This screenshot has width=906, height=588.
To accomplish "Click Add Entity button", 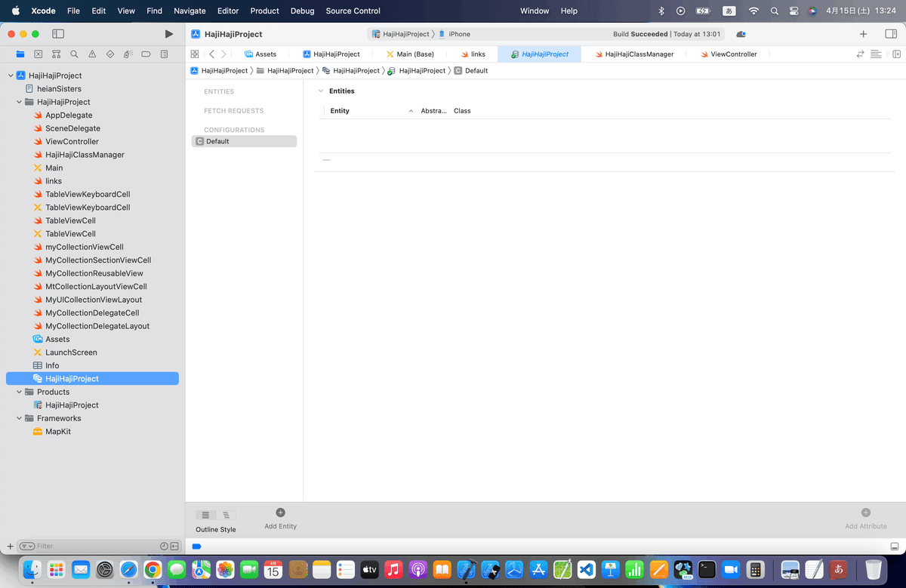I will click(x=280, y=519).
